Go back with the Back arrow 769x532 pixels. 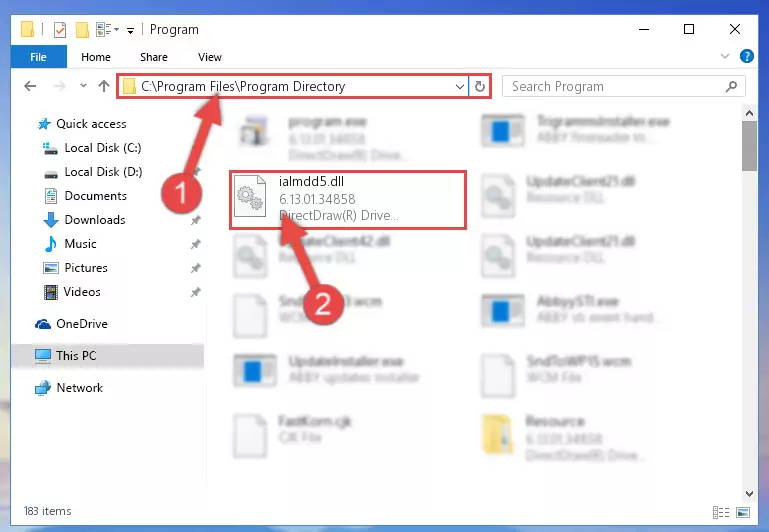point(30,86)
